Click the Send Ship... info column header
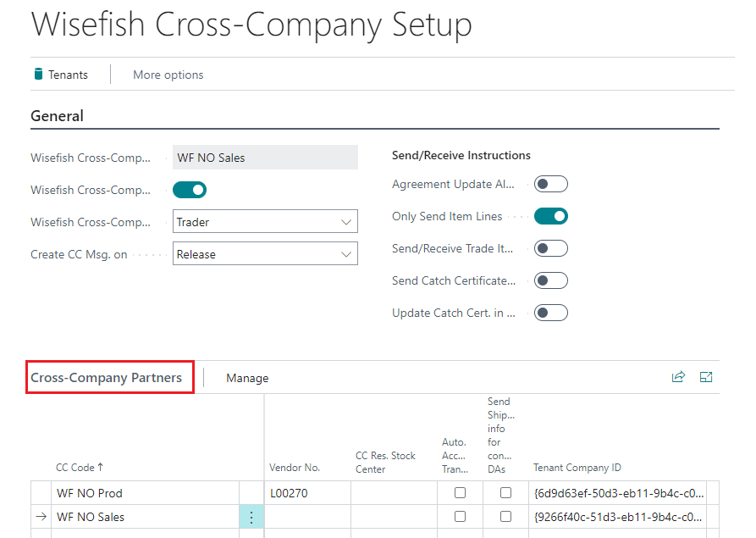The width and height of the screenshot is (756, 538). [x=501, y=435]
